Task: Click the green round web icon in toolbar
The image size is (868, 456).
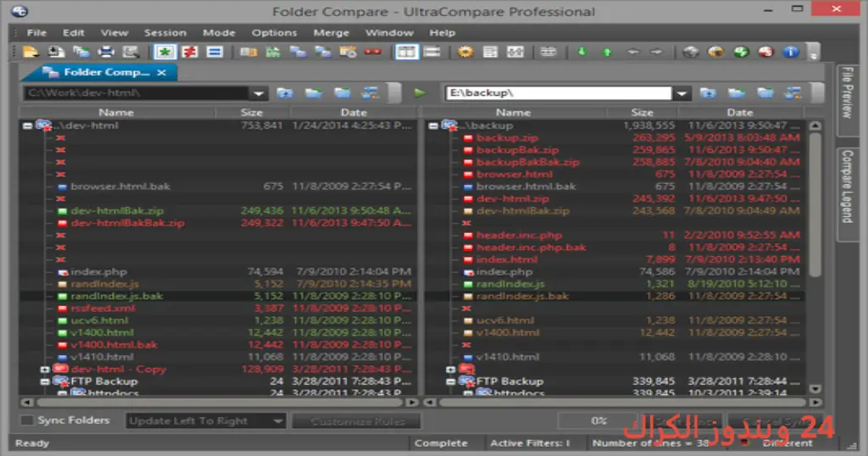Action: coord(741,52)
